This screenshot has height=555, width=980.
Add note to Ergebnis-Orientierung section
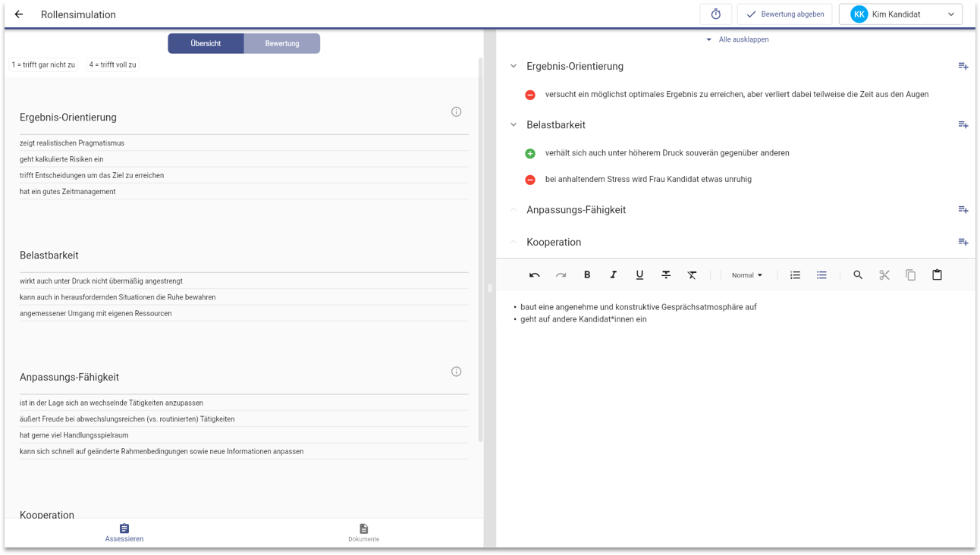point(963,66)
